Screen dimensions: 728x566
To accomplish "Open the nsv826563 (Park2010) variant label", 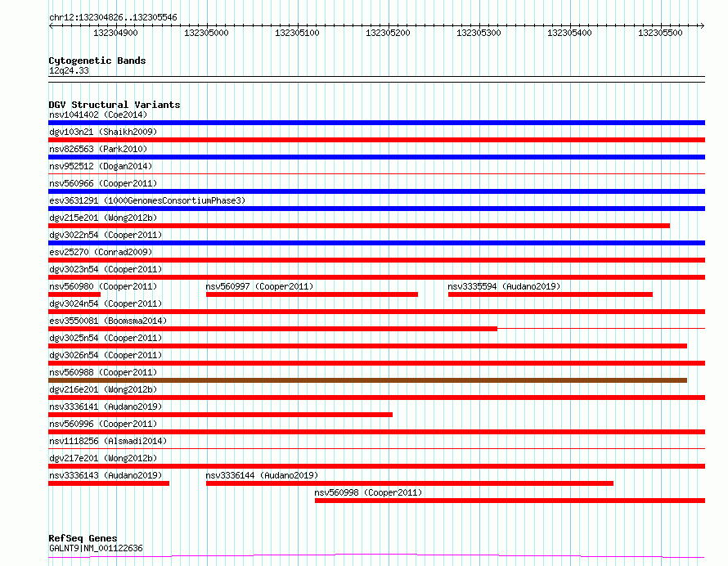I will point(98,149).
